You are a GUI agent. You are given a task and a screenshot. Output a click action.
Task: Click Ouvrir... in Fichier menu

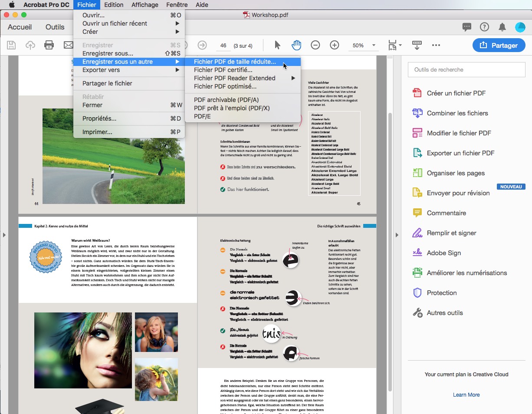point(129,15)
